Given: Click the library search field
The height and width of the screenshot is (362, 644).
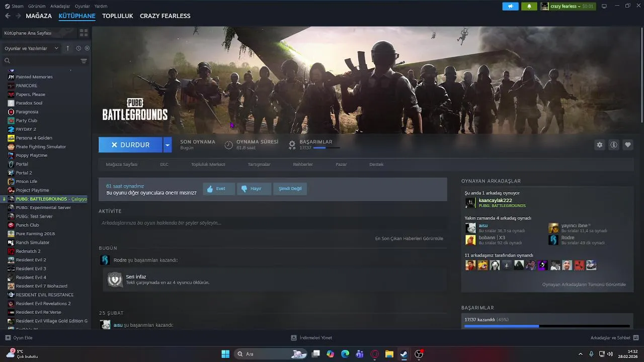Looking at the screenshot, I should pos(43,61).
